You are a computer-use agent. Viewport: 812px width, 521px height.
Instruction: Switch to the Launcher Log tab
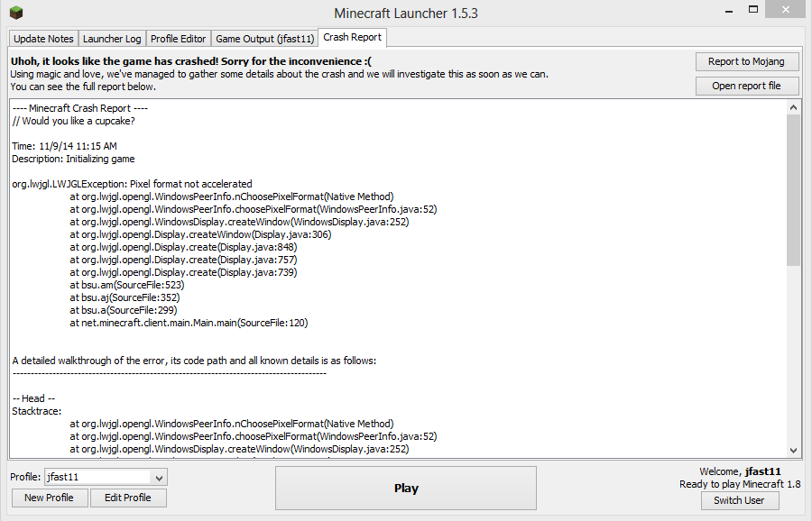112,39
